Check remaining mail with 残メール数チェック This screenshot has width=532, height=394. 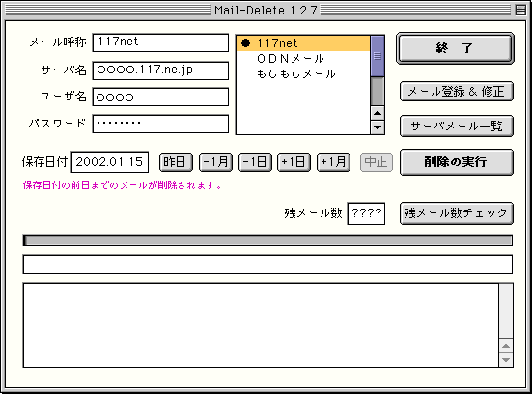(x=457, y=213)
